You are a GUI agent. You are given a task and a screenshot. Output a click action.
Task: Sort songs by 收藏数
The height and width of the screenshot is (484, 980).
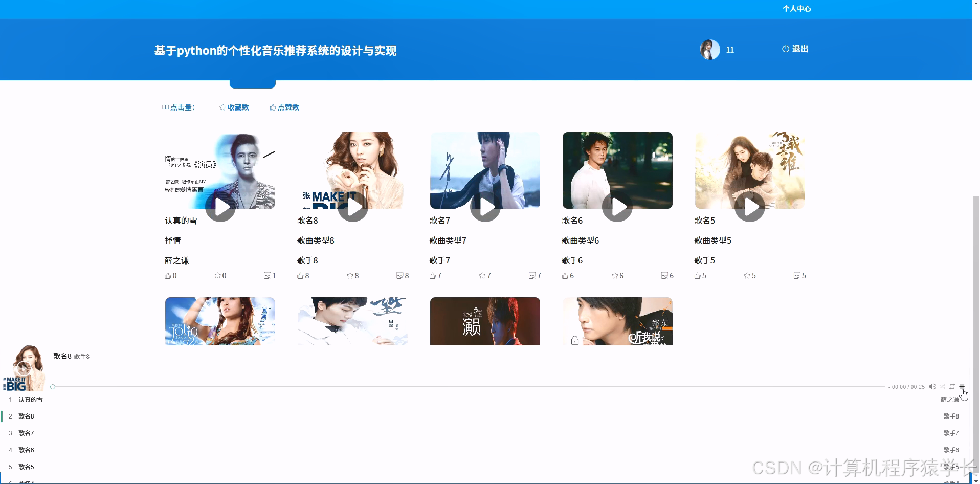click(234, 107)
